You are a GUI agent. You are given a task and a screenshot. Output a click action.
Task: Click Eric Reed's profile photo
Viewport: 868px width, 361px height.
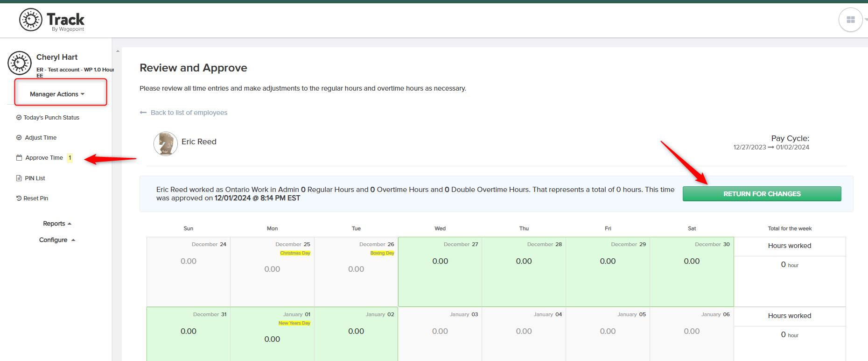click(x=166, y=144)
